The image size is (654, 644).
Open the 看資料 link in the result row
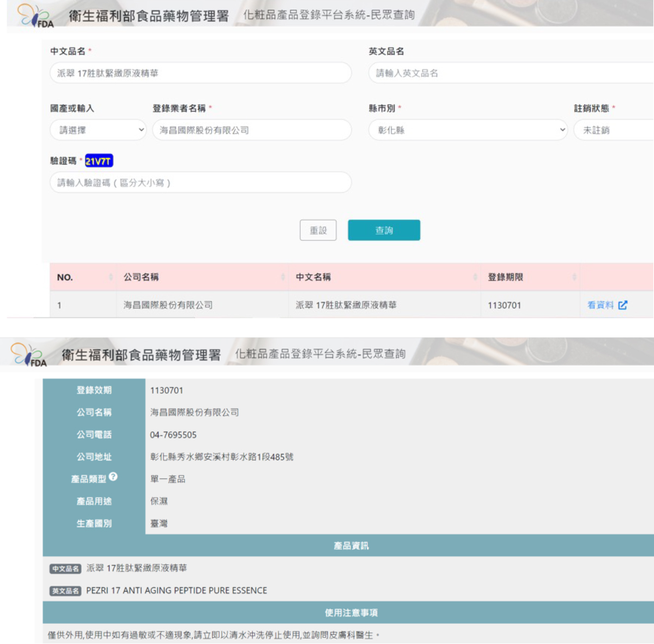(600, 305)
